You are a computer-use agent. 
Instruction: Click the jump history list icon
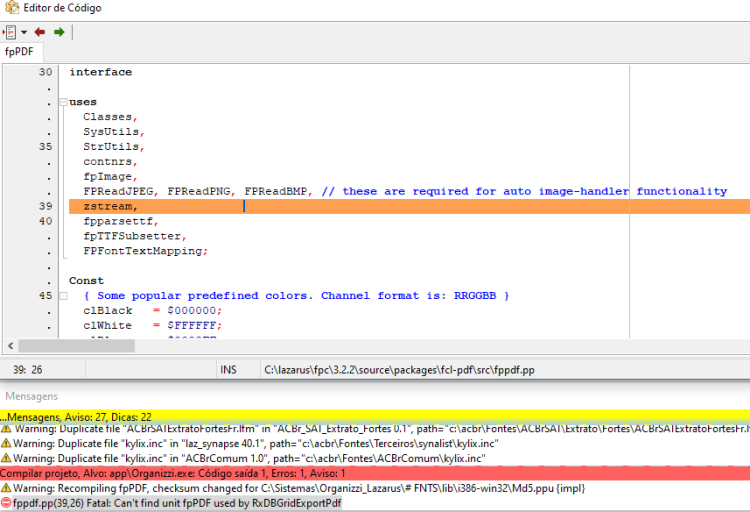10,32
